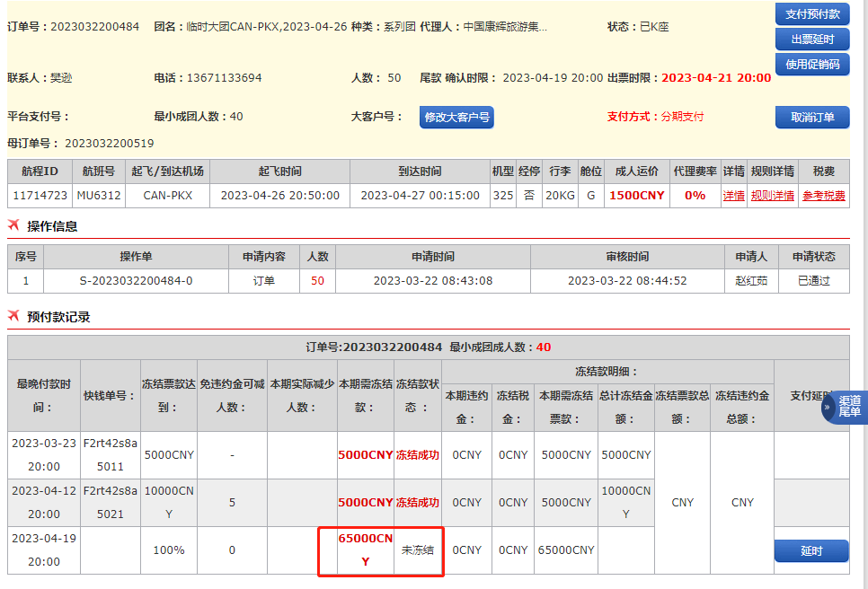The image size is (868, 589).
Task: Click the red 50 passenger count in 操作信息
Action: coord(317,281)
